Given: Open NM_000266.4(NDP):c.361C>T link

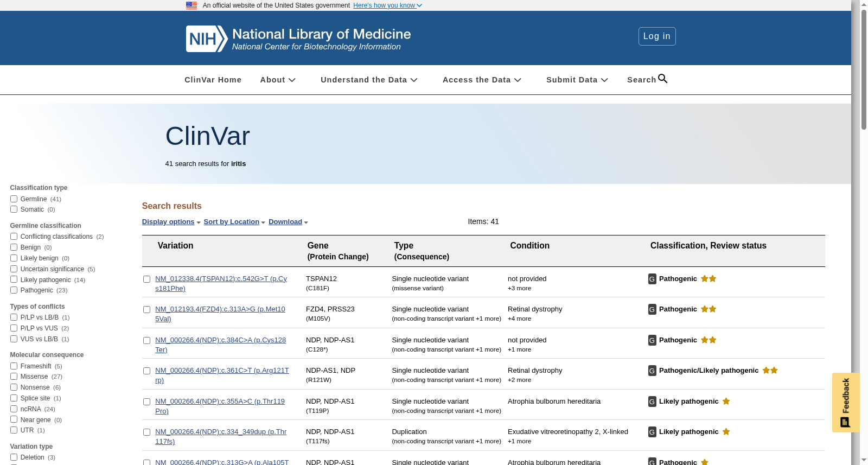Looking at the screenshot, I should click(x=222, y=375).
